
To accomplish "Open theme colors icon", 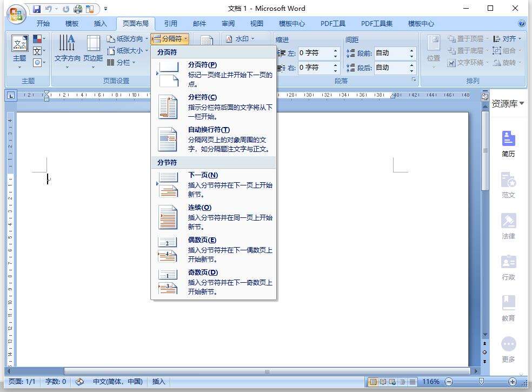I will [x=38, y=39].
